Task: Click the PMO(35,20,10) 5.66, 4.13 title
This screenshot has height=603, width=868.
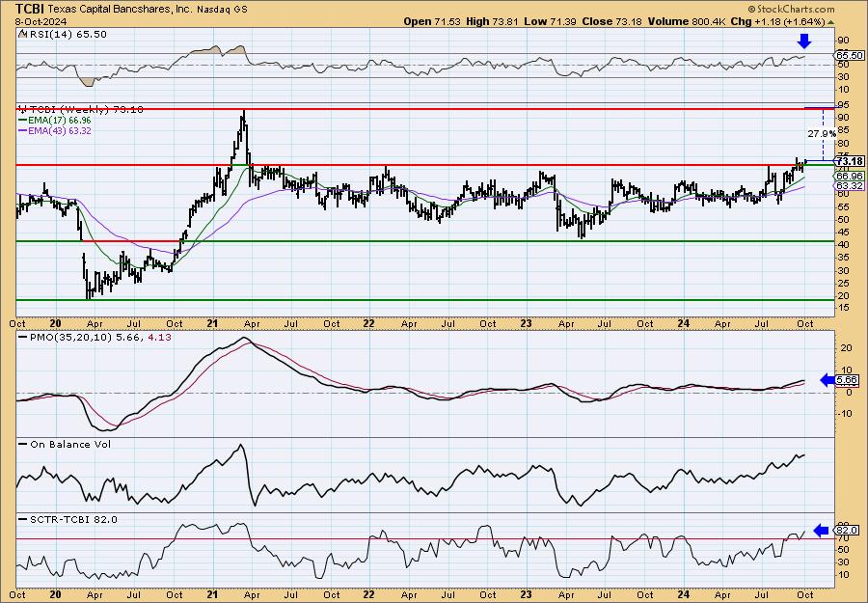Action: click(99, 337)
